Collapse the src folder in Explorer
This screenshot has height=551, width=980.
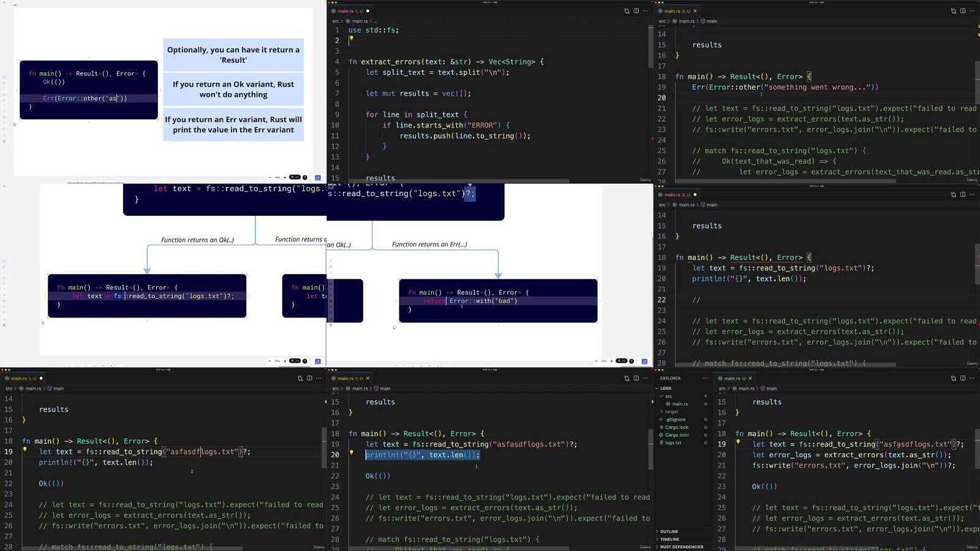661,397
